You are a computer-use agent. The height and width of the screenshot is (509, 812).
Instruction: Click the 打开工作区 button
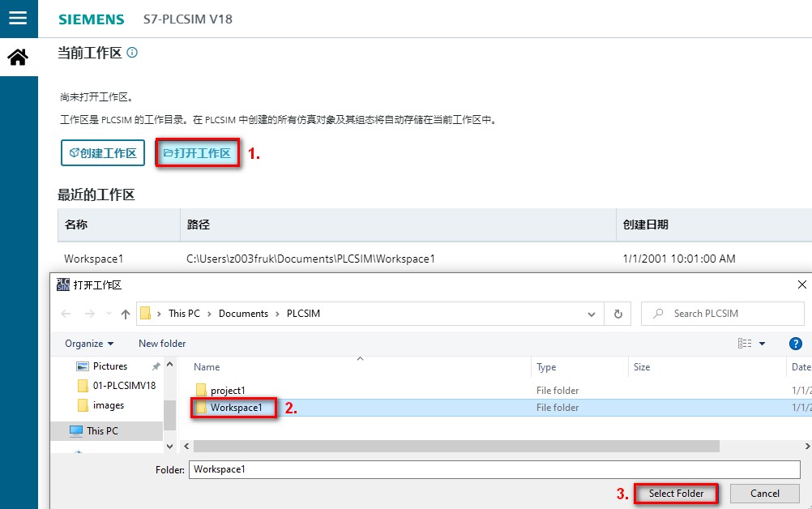[197, 152]
